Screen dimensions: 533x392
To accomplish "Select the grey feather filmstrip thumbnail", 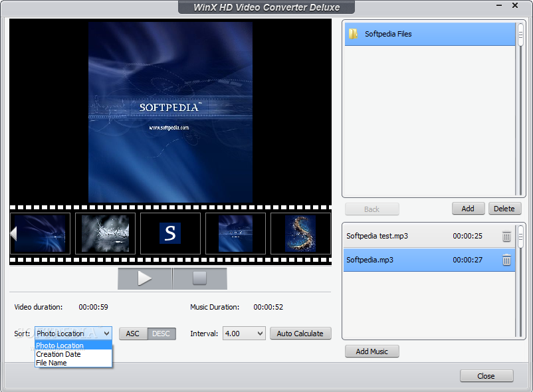I will pyautogui.click(x=106, y=234).
